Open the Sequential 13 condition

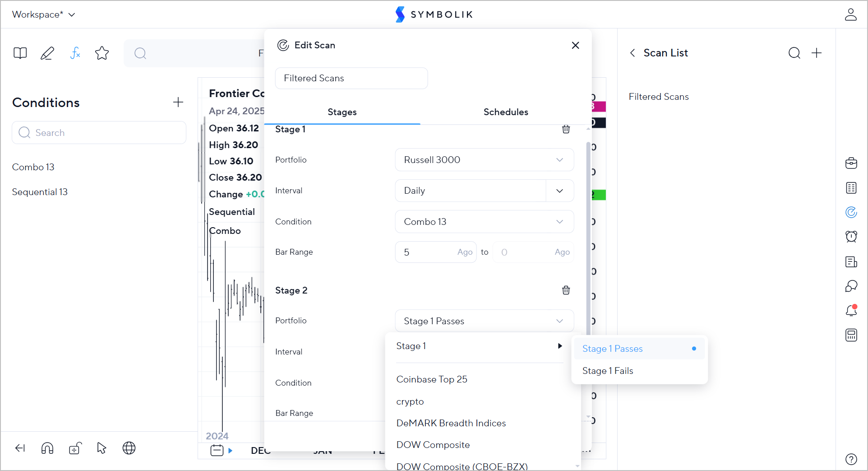click(40, 192)
